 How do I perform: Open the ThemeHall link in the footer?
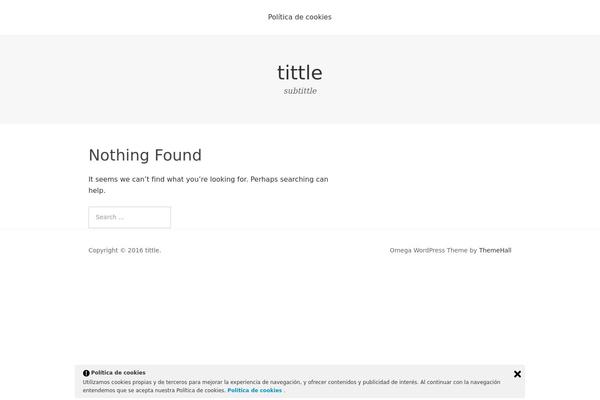(495, 250)
